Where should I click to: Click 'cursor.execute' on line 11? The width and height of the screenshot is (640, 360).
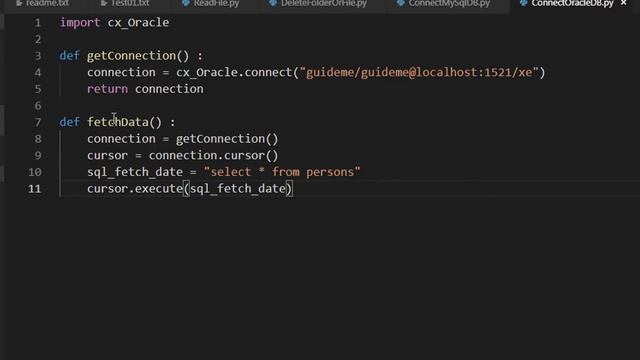135,189
